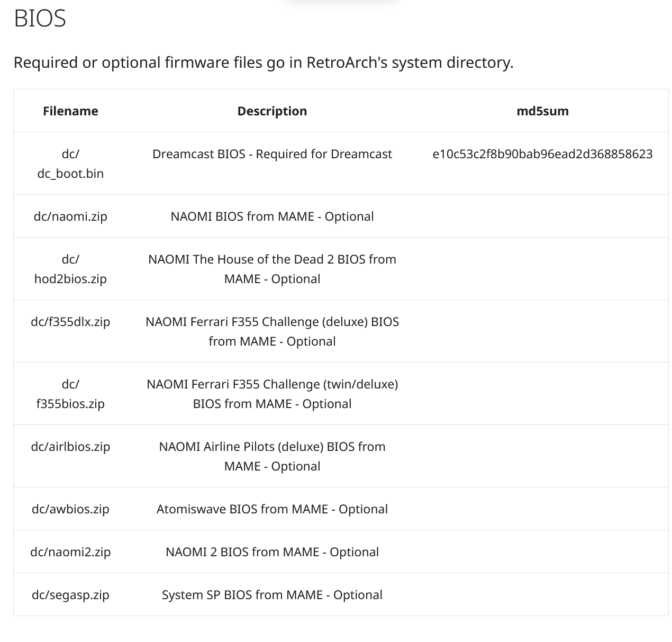Click the RetroArch system directory intro sentence
The image size is (672, 642).
264,62
